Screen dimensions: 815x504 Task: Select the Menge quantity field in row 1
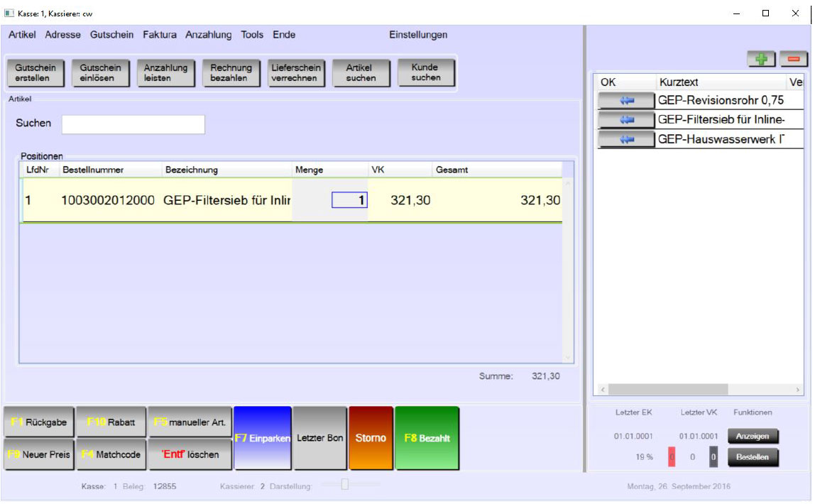tap(349, 201)
